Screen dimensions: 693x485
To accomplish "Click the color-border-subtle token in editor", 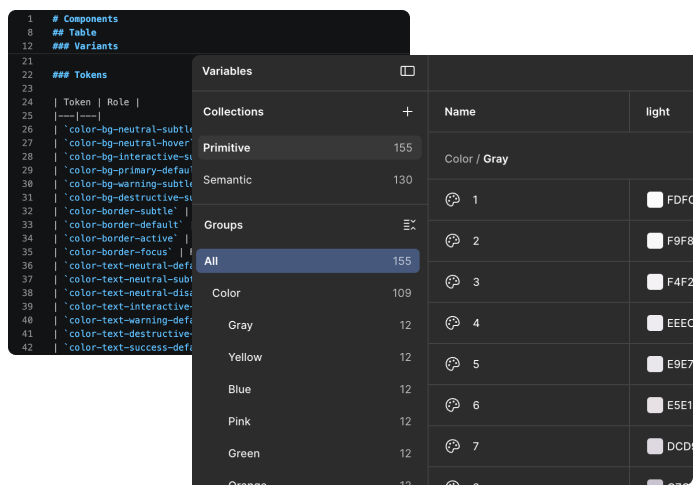I will 121,211.
